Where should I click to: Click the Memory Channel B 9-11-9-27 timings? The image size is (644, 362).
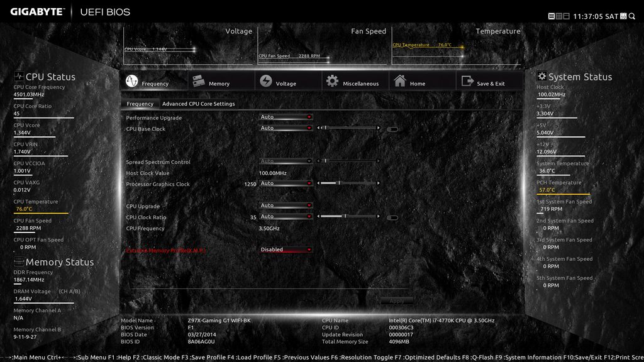click(25, 337)
